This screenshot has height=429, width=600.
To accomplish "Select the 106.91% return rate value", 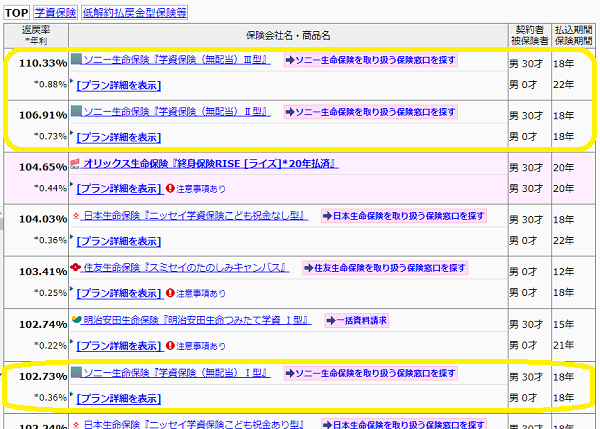I will pyautogui.click(x=43, y=115).
